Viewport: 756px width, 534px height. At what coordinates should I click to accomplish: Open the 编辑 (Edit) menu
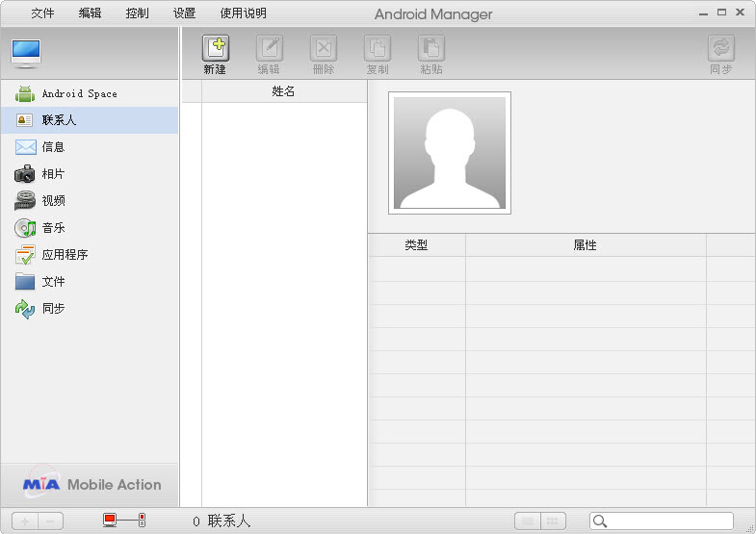tap(90, 13)
